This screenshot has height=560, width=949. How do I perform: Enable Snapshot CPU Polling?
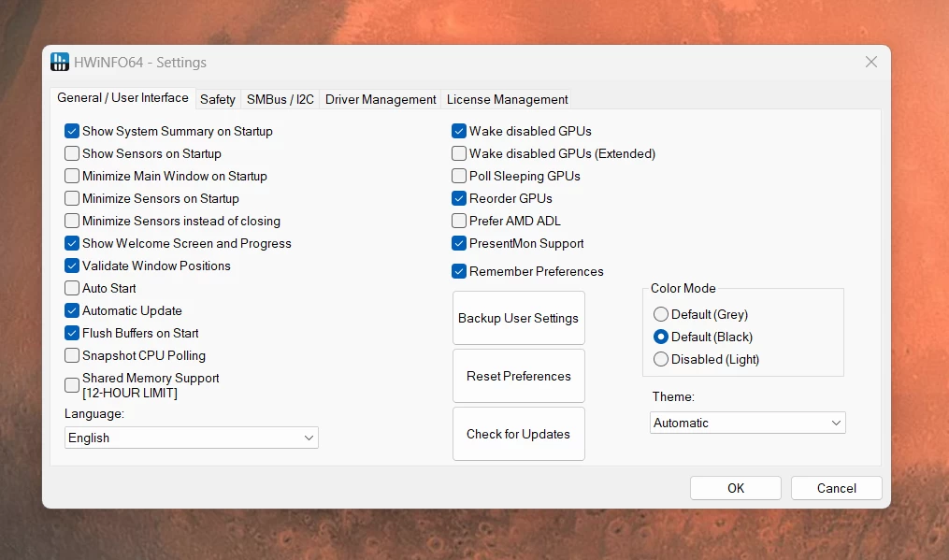tap(72, 354)
